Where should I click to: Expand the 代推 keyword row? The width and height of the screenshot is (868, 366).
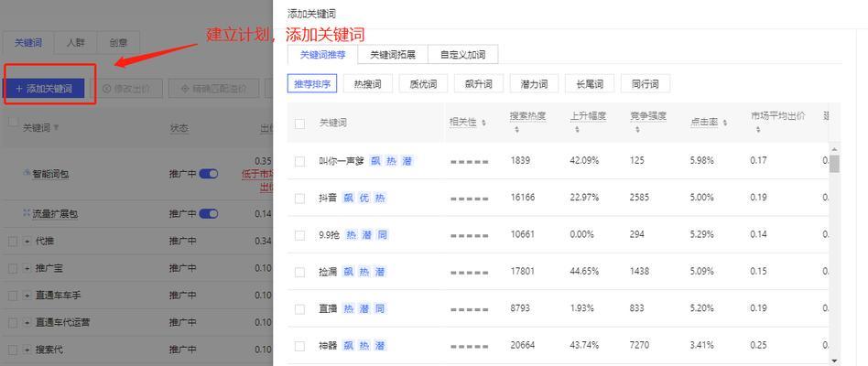point(27,241)
